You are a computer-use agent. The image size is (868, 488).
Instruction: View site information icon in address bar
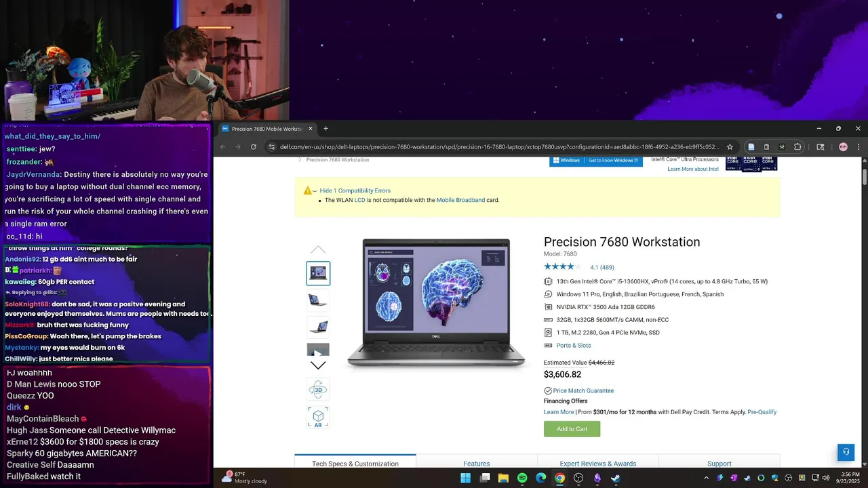coord(271,147)
